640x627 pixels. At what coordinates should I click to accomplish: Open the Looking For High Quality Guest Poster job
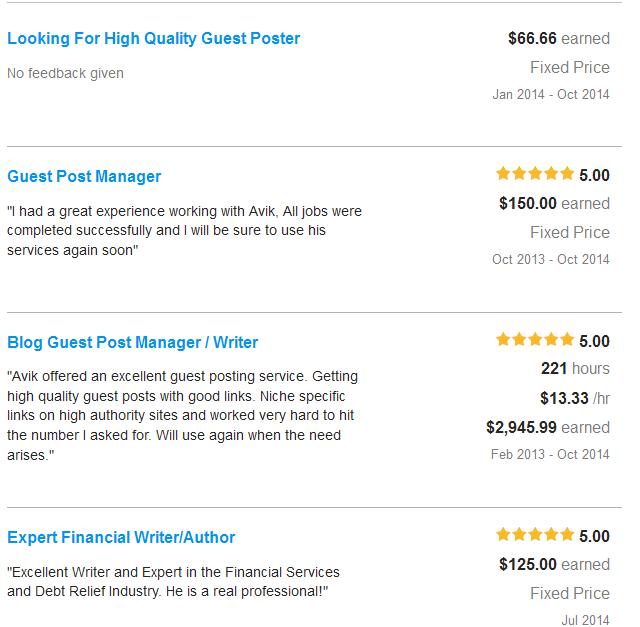(x=153, y=39)
